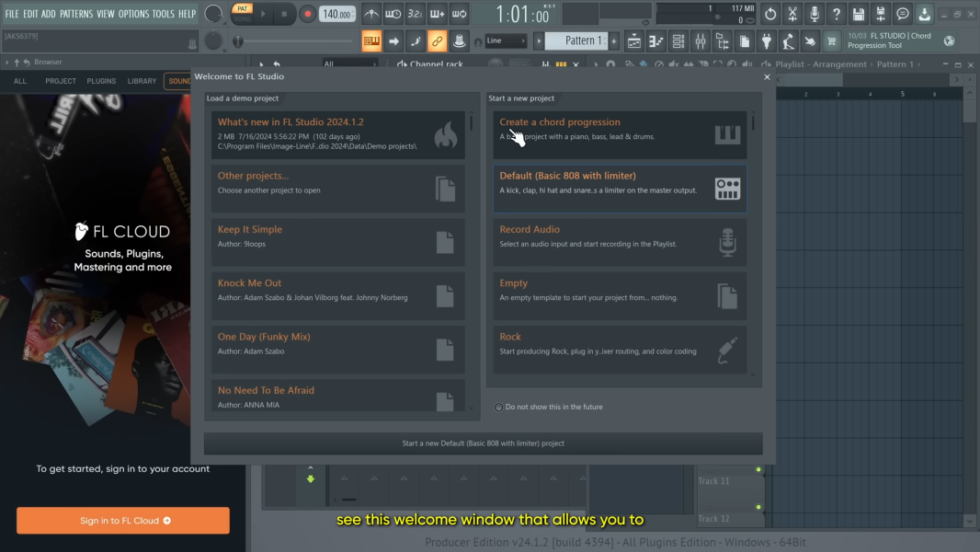Save the project with floppy disk icon
Screen dimensions: 980x552
click(x=858, y=14)
